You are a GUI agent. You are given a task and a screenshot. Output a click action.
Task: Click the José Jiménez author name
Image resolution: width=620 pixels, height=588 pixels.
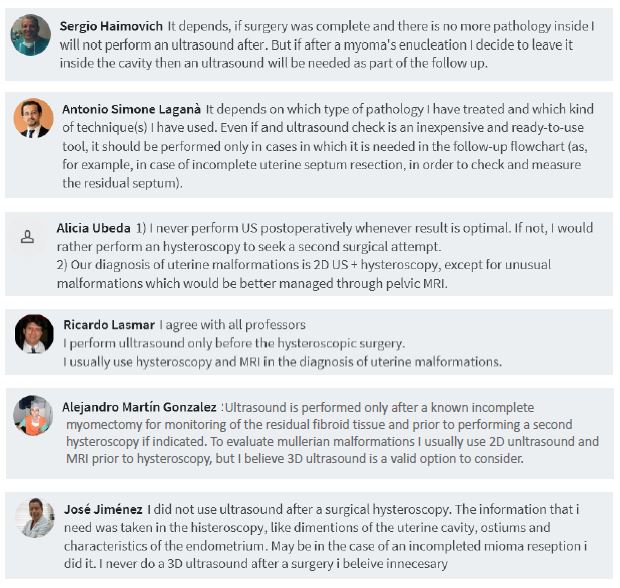pyautogui.click(x=101, y=509)
